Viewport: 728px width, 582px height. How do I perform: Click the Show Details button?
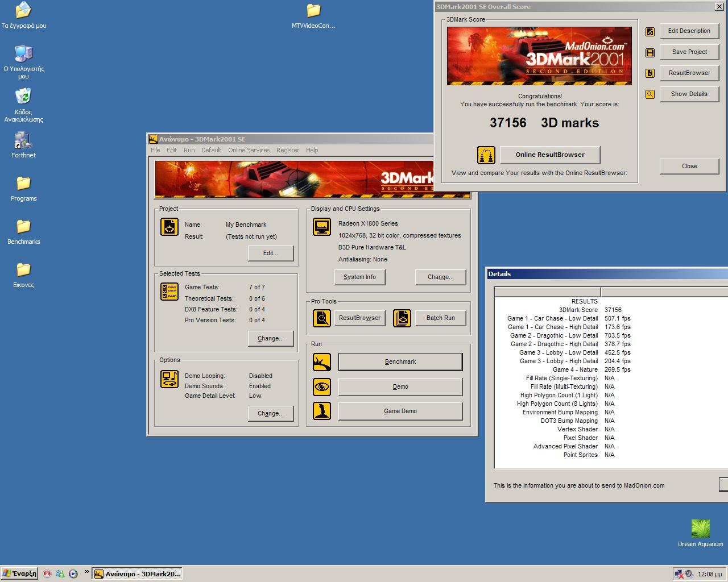689,94
